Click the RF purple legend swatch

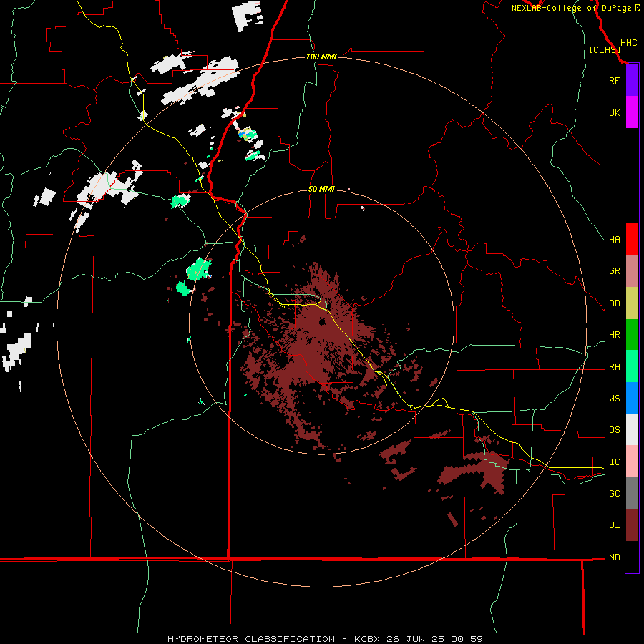(x=632, y=80)
